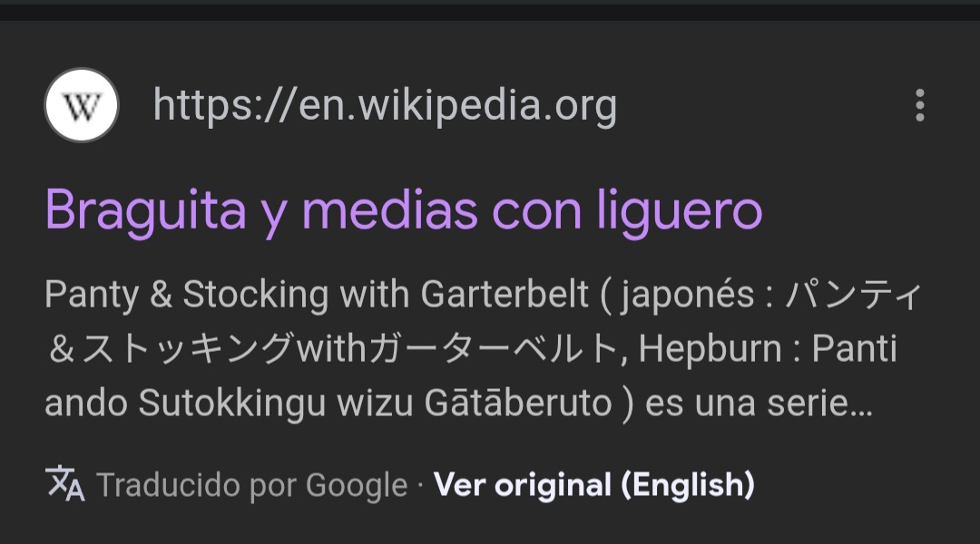Click the 'Traducido por Google' label
Screen dimensions: 980x544
252,485
